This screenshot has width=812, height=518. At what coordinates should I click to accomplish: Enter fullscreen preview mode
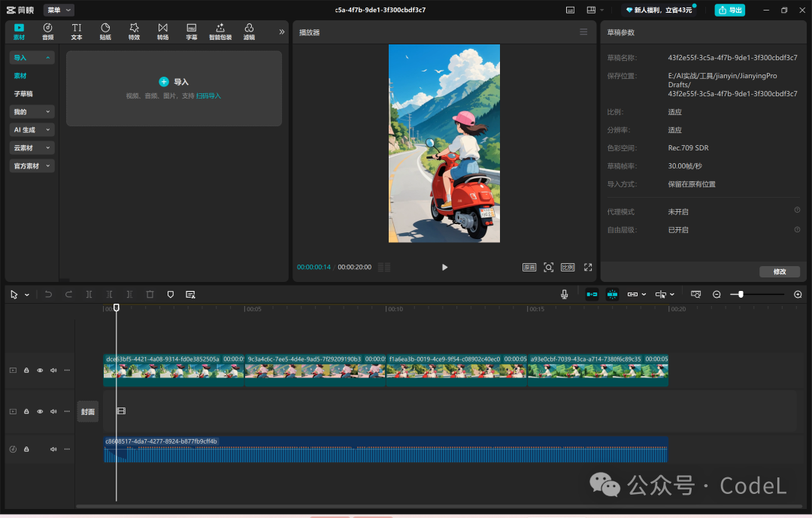point(588,268)
